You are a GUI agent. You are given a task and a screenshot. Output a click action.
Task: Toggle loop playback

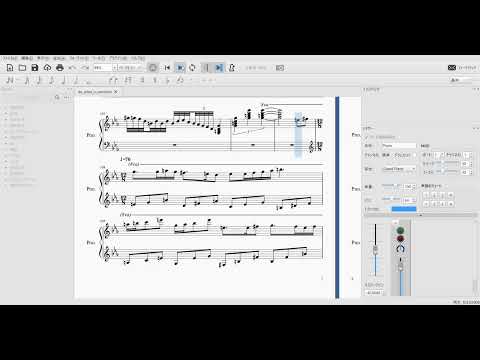(x=192, y=68)
